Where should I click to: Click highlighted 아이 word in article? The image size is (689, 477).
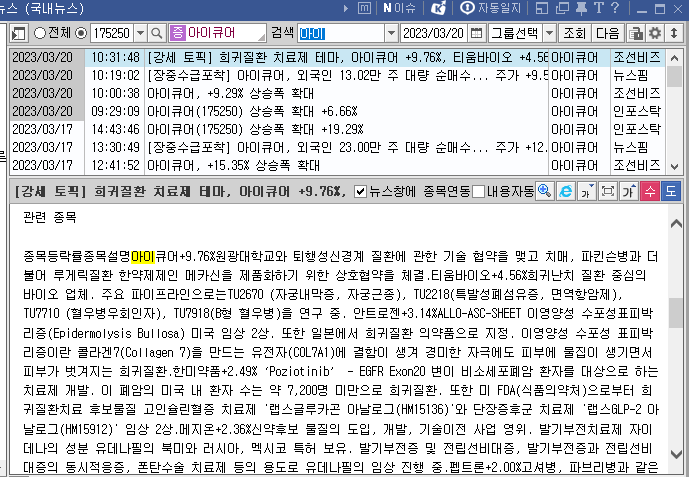143,257
